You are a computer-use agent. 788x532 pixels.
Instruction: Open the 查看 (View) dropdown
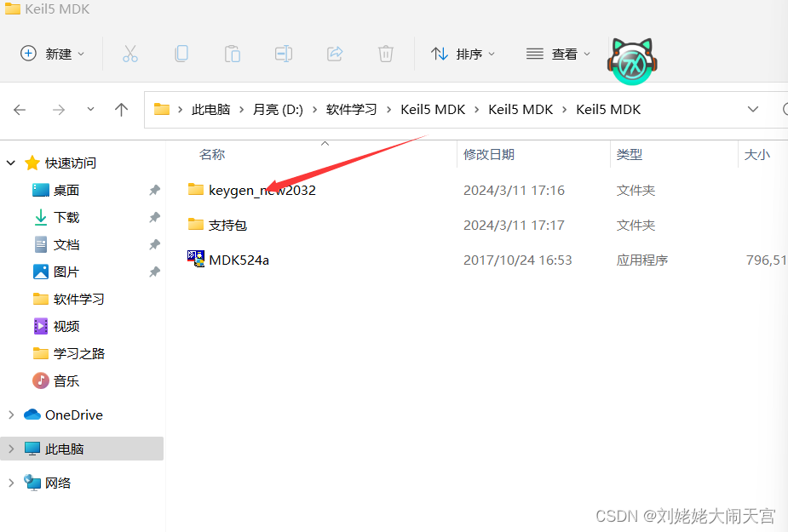(558, 54)
